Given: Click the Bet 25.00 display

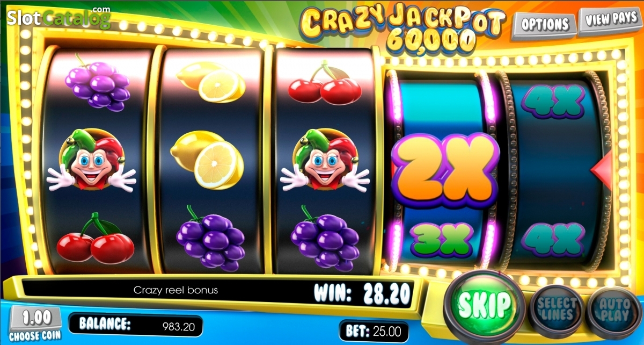Looking at the screenshot, I should click(x=374, y=330).
